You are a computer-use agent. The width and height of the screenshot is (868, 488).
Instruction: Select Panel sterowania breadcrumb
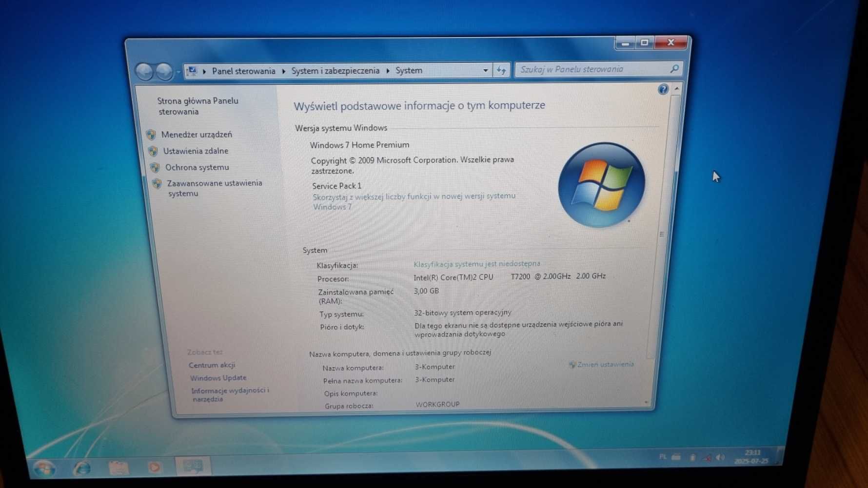(x=244, y=71)
